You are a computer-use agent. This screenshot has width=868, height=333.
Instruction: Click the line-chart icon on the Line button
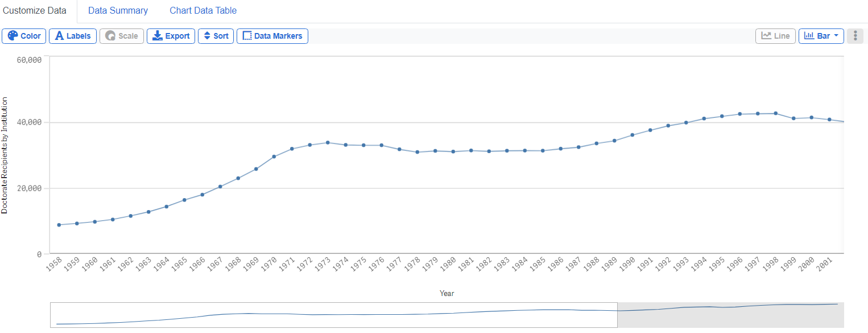click(x=766, y=35)
